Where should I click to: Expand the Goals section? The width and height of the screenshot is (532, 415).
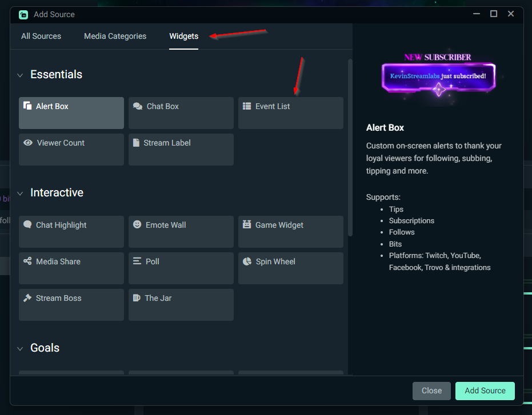coord(20,348)
